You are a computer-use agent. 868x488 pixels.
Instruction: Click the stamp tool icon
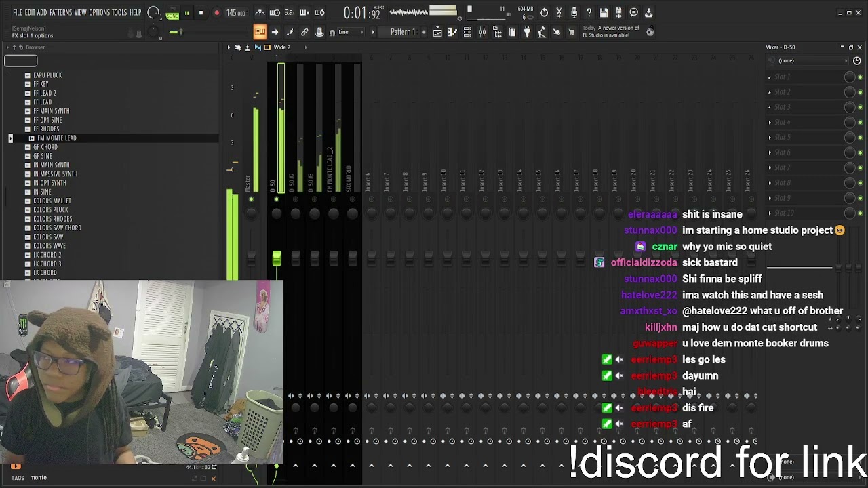point(319,32)
